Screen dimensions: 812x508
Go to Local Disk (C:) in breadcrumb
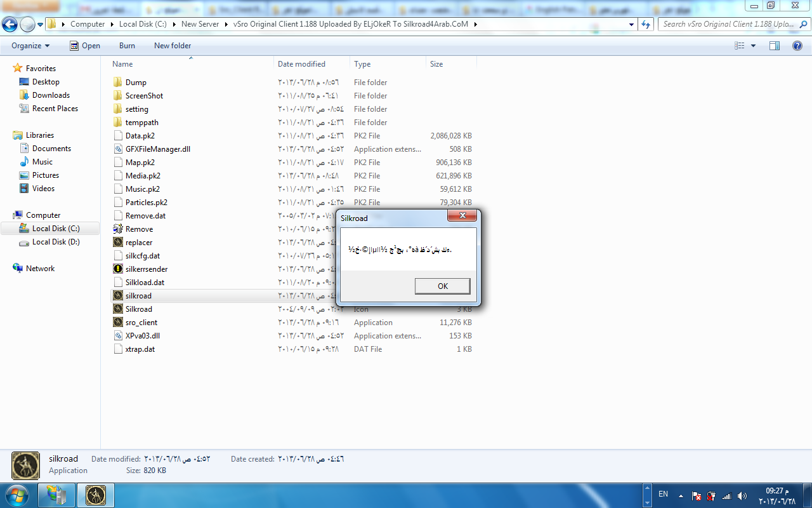(x=144, y=24)
